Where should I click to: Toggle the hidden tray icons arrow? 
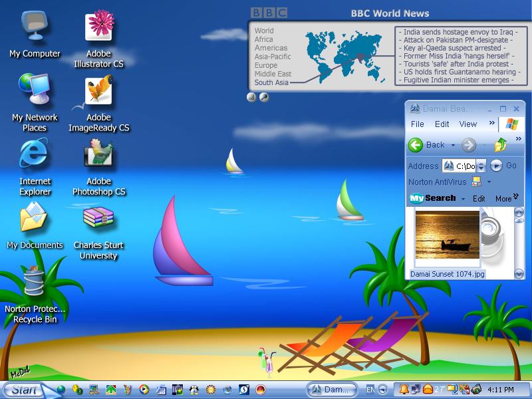(383, 390)
